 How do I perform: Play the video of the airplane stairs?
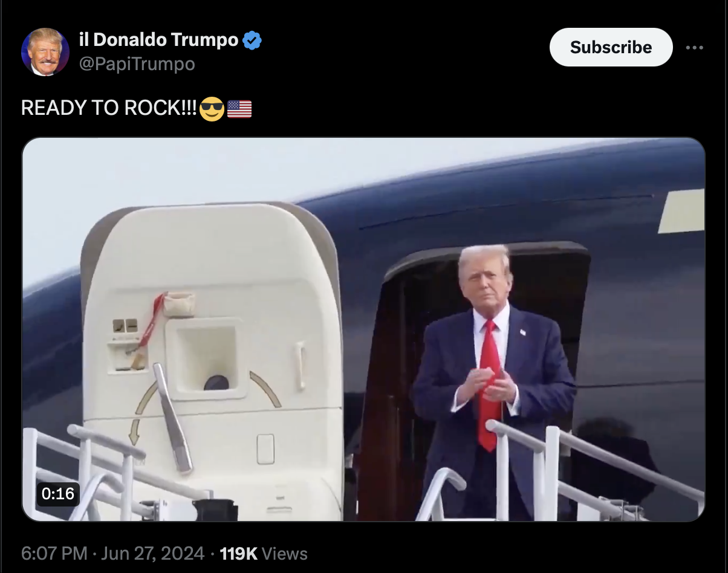tap(363, 329)
